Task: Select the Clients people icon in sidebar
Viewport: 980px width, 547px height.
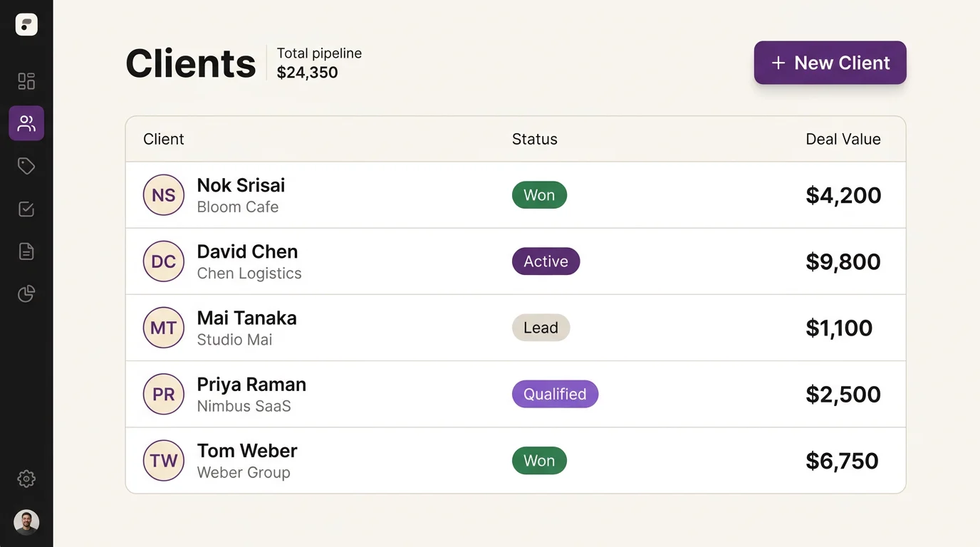Action: click(x=26, y=123)
